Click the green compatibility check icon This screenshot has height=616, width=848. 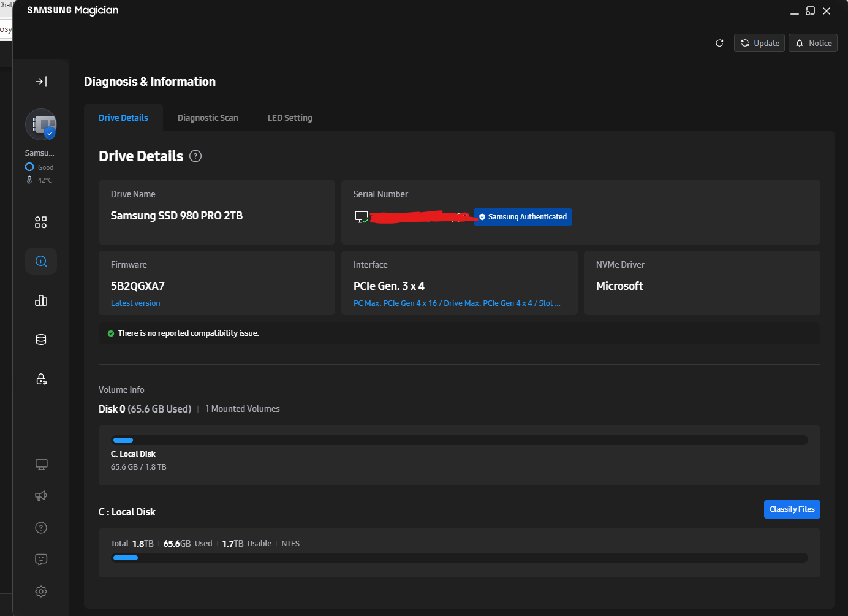pos(111,333)
